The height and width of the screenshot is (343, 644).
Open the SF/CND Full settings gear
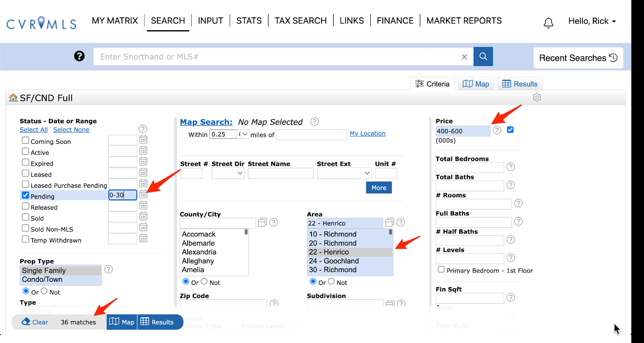click(x=537, y=97)
